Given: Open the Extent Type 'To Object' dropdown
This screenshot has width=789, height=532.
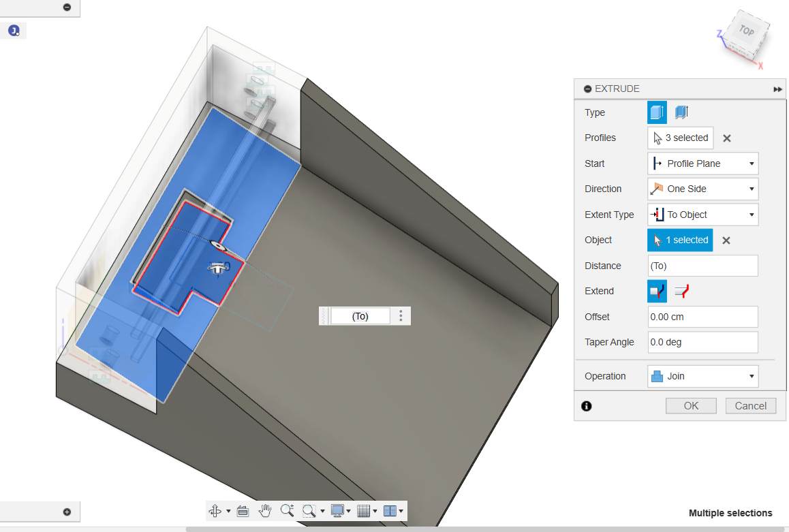Looking at the screenshot, I should coord(702,215).
